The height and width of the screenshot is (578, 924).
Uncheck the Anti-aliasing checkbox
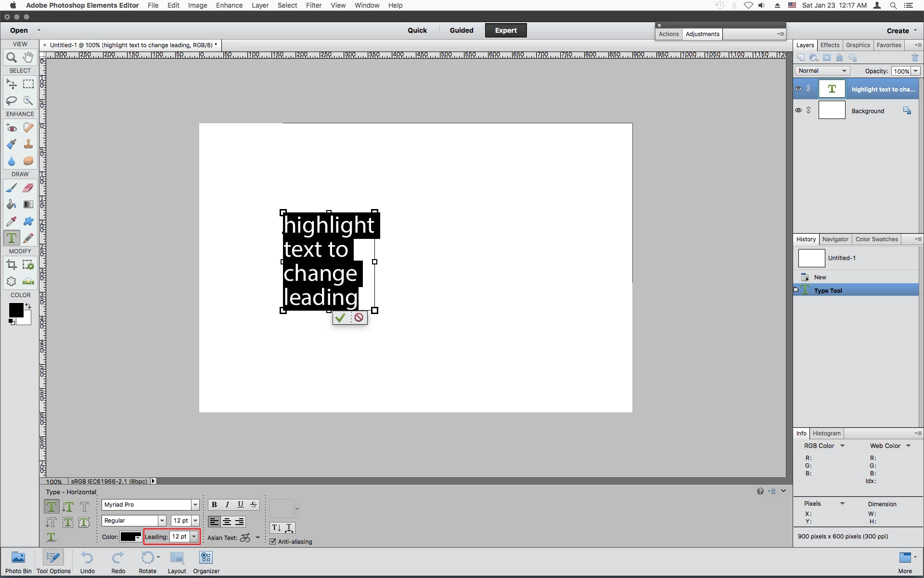[273, 541]
